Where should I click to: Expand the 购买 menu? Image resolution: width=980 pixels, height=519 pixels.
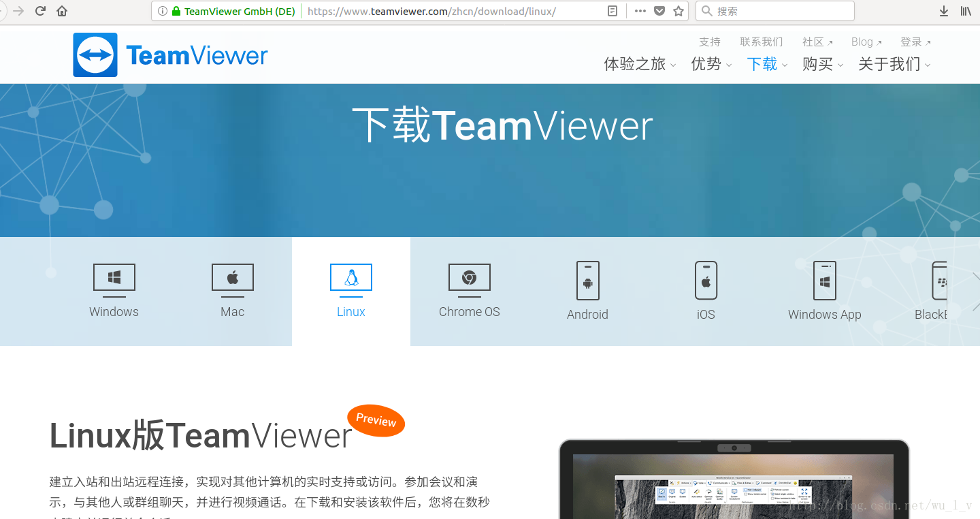(823, 64)
